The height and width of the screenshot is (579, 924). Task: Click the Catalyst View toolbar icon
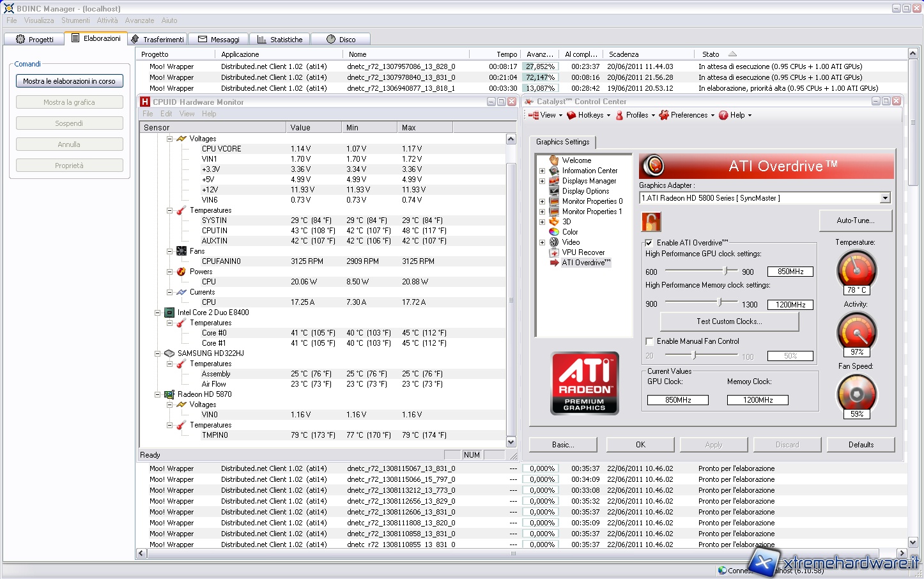tap(534, 116)
